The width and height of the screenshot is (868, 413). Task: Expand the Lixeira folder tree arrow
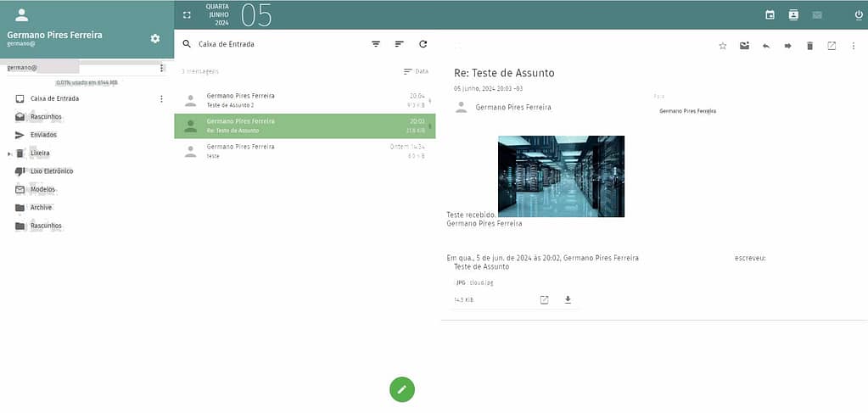[9, 153]
